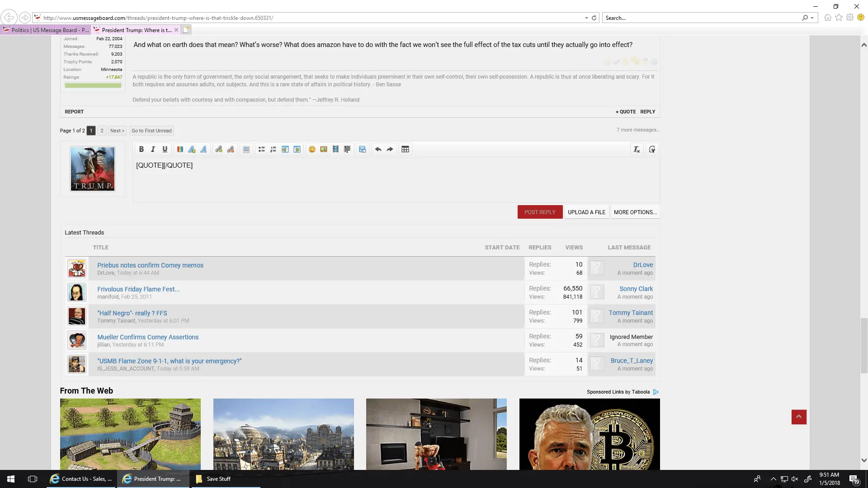Remove formatting with Tx icon
The height and width of the screenshot is (488, 868).
637,149
